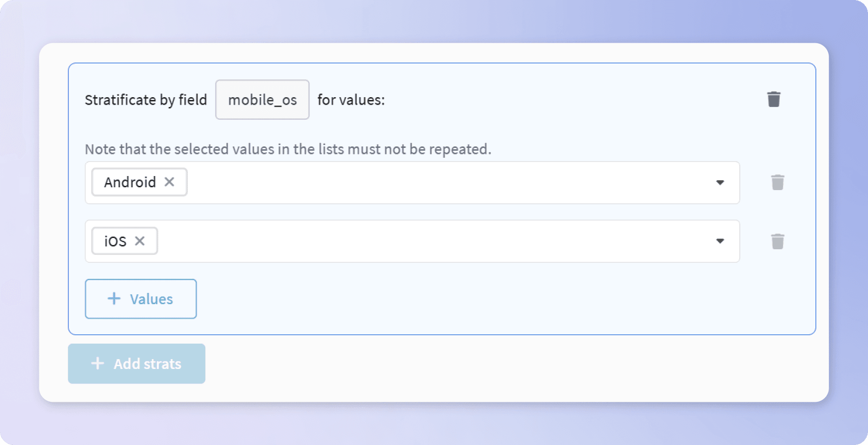Remove the iOS tag with its X
The width and height of the screenshot is (868, 445).
[x=139, y=241]
